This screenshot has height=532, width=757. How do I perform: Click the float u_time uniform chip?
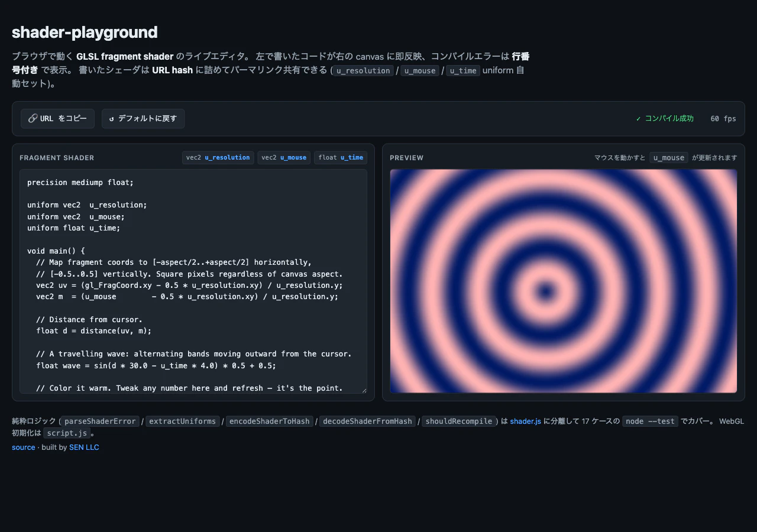(341, 158)
